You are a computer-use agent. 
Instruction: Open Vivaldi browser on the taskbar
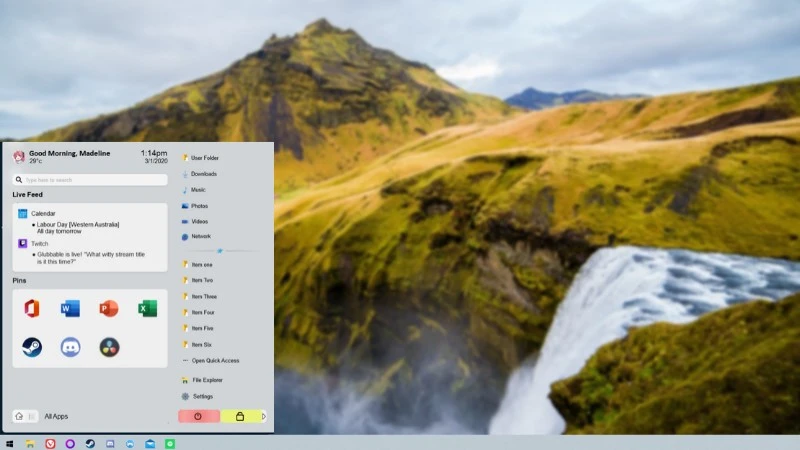[50, 444]
